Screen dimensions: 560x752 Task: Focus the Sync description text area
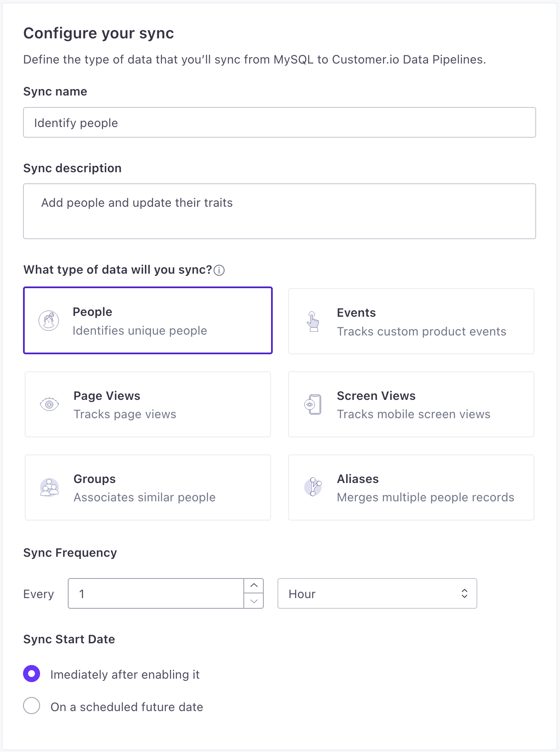click(280, 211)
